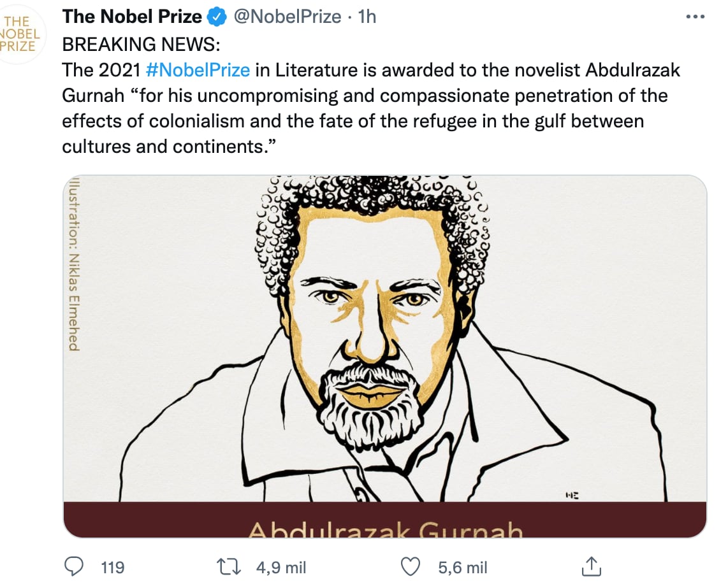Screen dimensions: 728x586
Task: Open The Nobel Prize profile avatar
Action: [18, 34]
